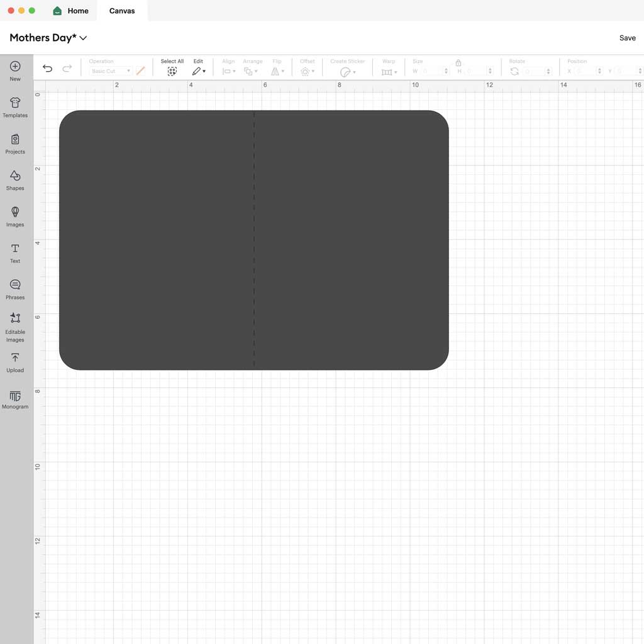Click the rotate icon
The height and width of the screenshot is (644, 644).
tap(514, 72)
